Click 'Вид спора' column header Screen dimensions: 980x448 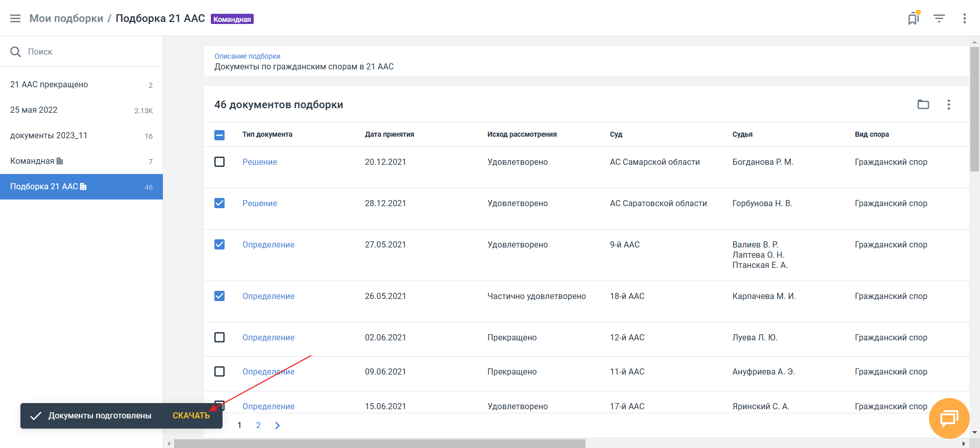tap(872, 134)
